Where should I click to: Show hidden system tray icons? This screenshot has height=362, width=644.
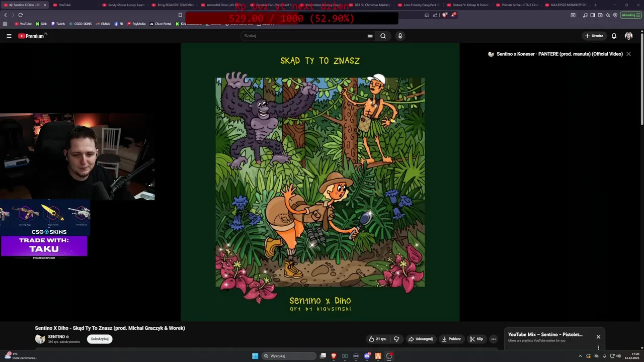(580, 356)
